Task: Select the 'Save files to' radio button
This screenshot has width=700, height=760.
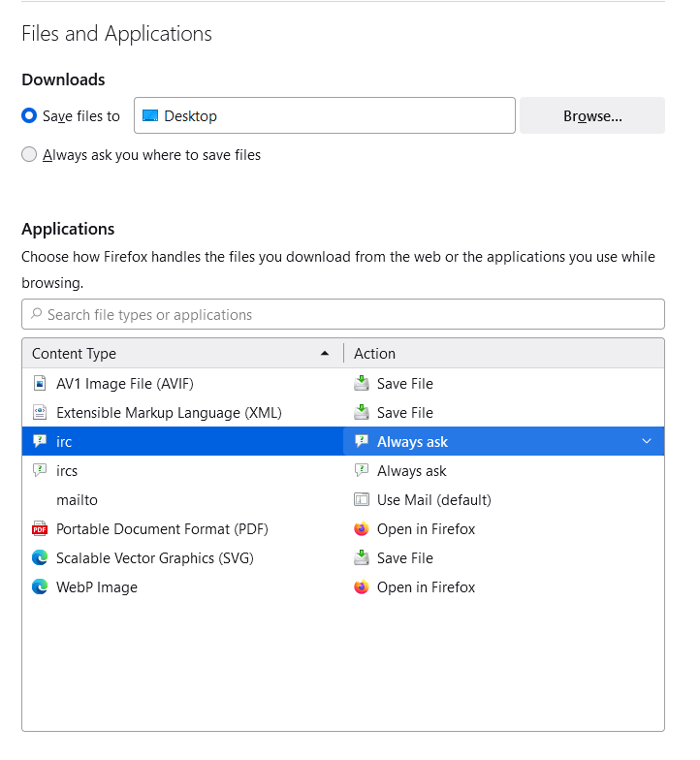Action: (x=29, y=116)
